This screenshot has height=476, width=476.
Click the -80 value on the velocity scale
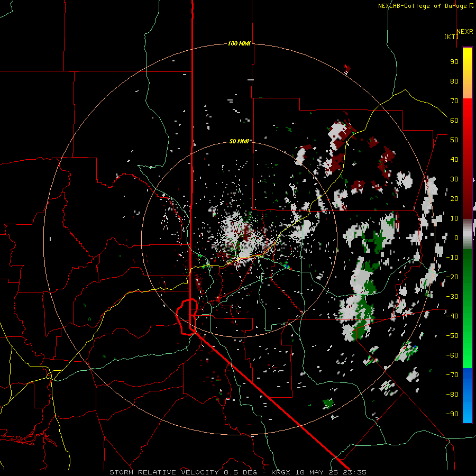[x=452, y=395]
